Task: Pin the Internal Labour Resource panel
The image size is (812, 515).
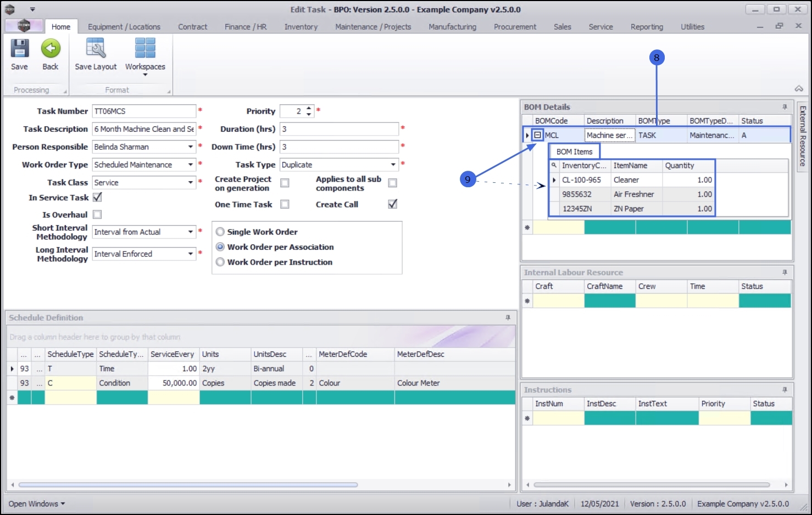Action: 785,272
